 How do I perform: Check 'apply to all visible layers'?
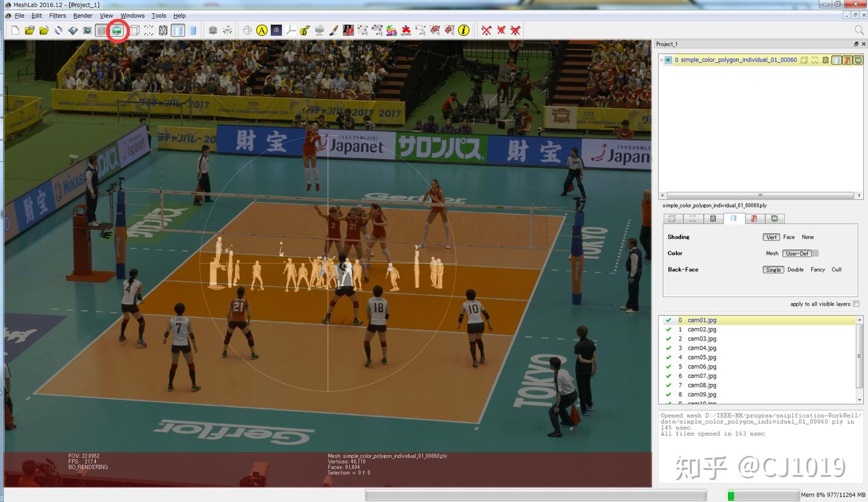pos(856,304)
